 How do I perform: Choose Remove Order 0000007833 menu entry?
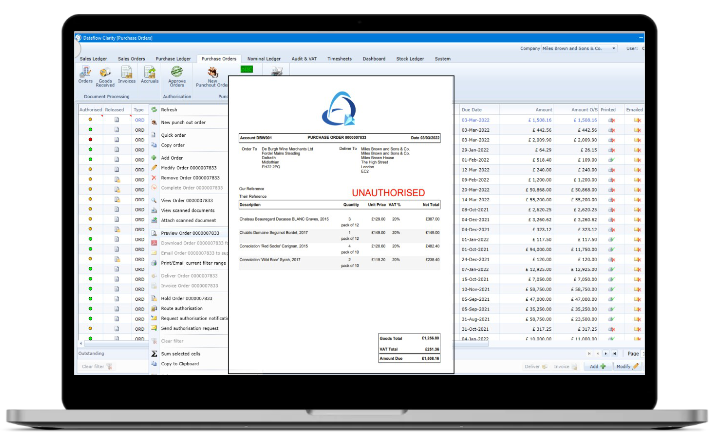click(x=188, y=178)
